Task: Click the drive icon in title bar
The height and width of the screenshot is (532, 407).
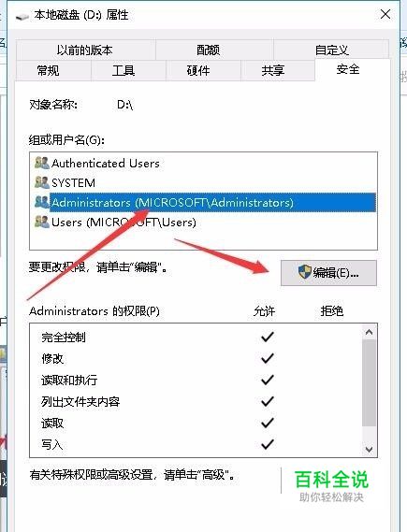Action: coord(22,16)
